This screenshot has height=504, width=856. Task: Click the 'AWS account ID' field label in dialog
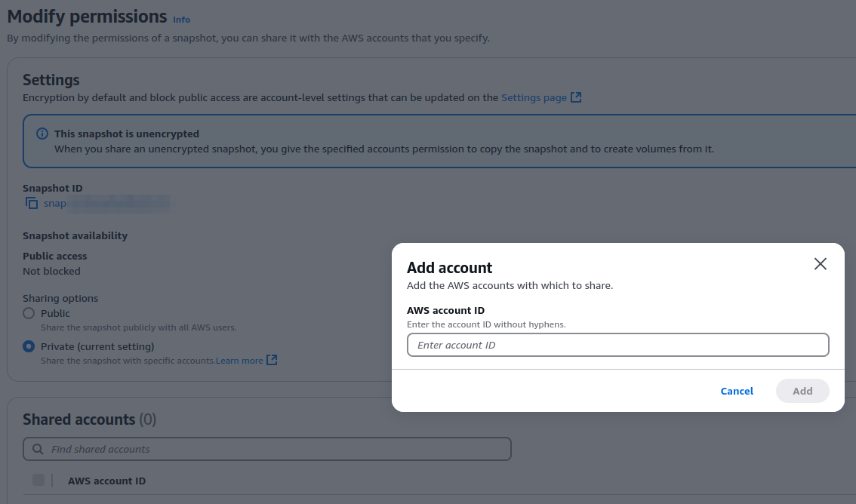(445, 310)
